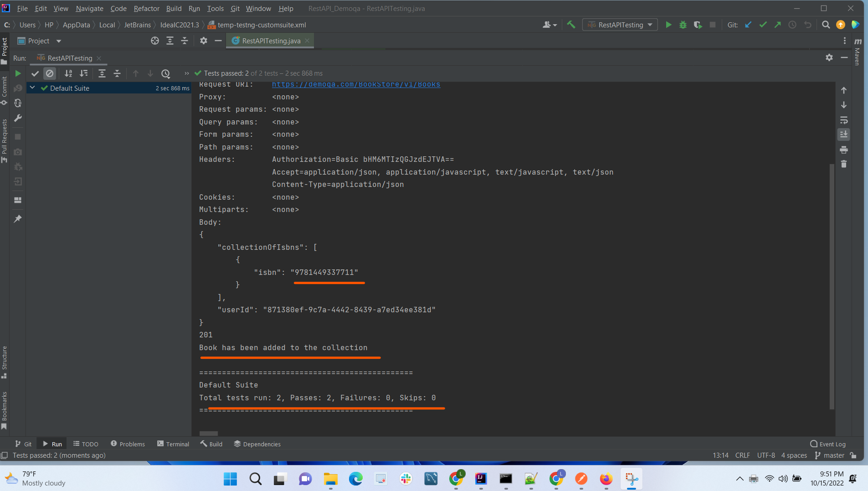
Task: Toggle show ignored tests filter
Action: click(50, 73)
